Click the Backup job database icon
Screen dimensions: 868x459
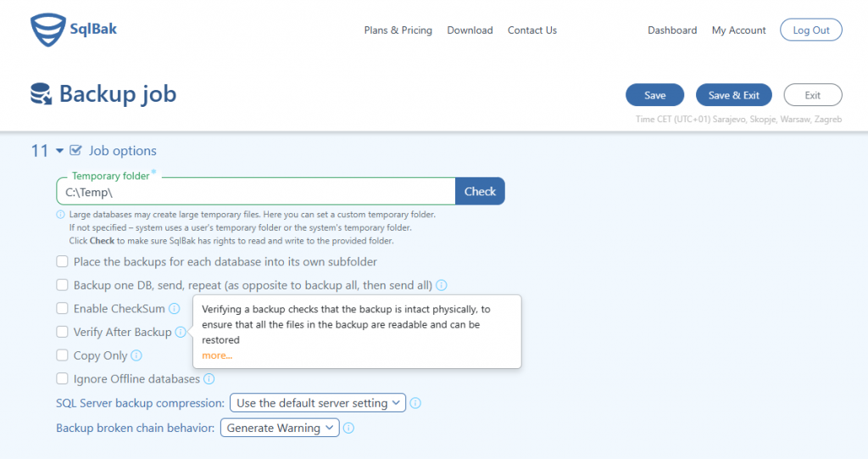[41, 94]
